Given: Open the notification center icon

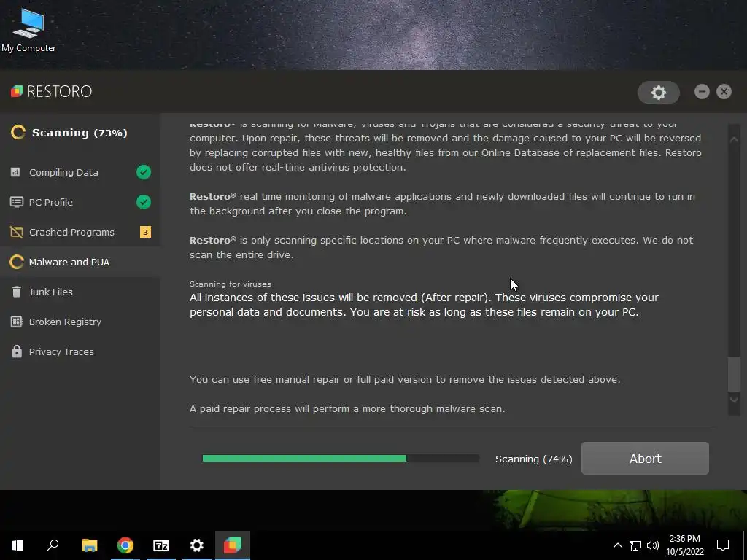Looking at the screenshot, I should tap(723, 545).
